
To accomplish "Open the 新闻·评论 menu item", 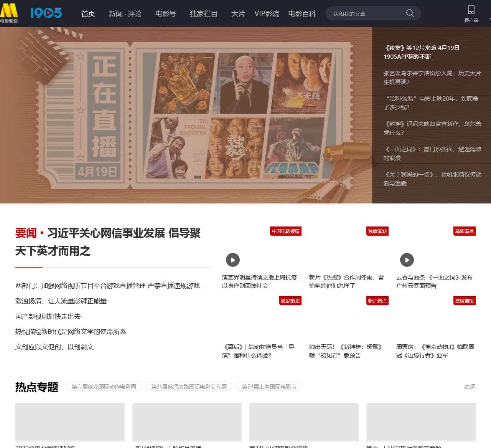I will [x=125, y=14].
